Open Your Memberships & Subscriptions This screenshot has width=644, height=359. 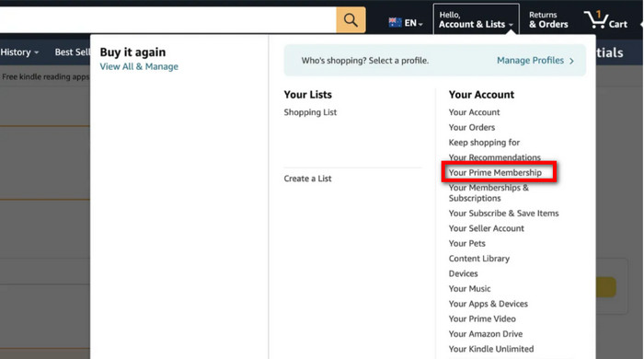coord(489,192)
